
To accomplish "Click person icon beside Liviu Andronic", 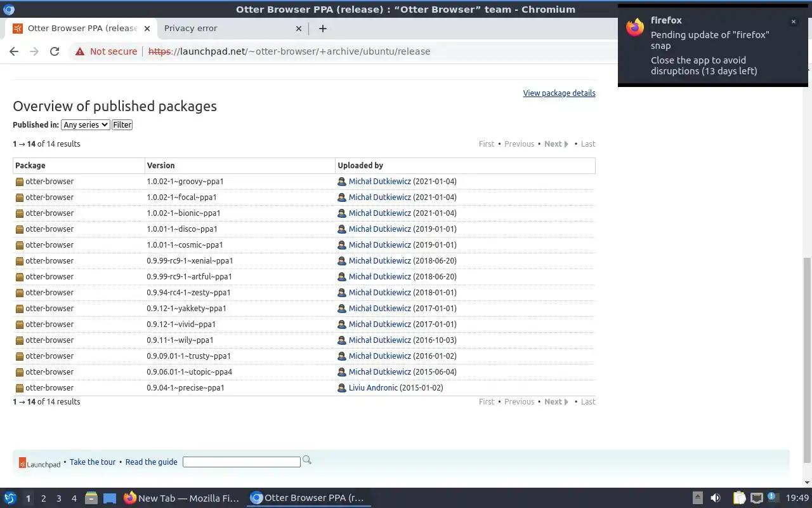I will coord(342,388).
